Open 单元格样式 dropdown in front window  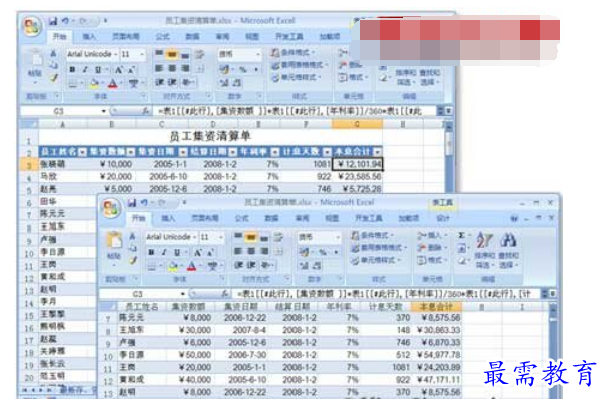point(375,260)
